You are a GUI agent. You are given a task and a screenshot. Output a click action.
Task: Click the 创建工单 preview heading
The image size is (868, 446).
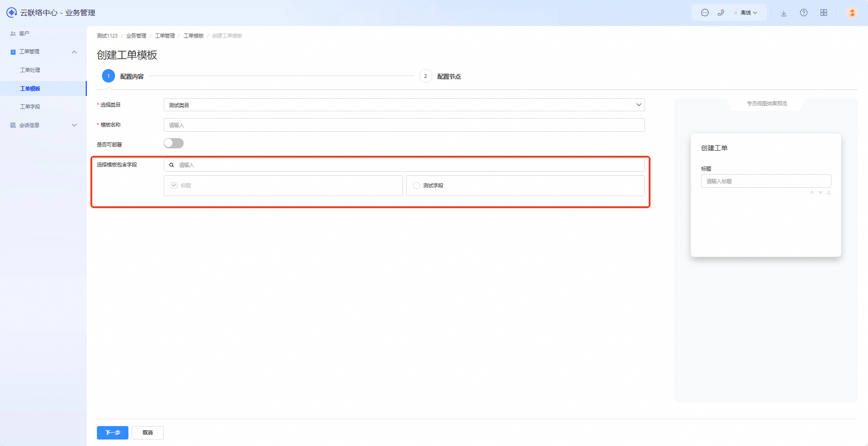tap(715, 148)
